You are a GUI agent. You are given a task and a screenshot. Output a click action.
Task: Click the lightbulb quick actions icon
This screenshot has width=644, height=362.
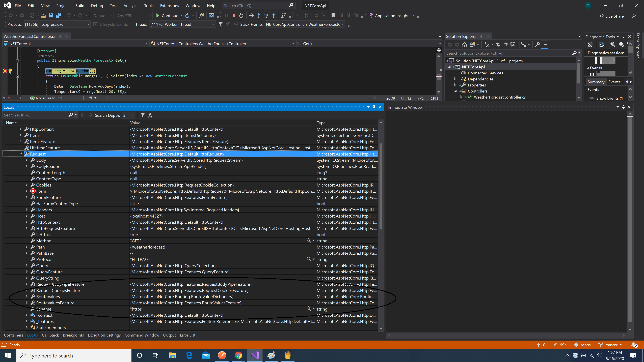10,71
